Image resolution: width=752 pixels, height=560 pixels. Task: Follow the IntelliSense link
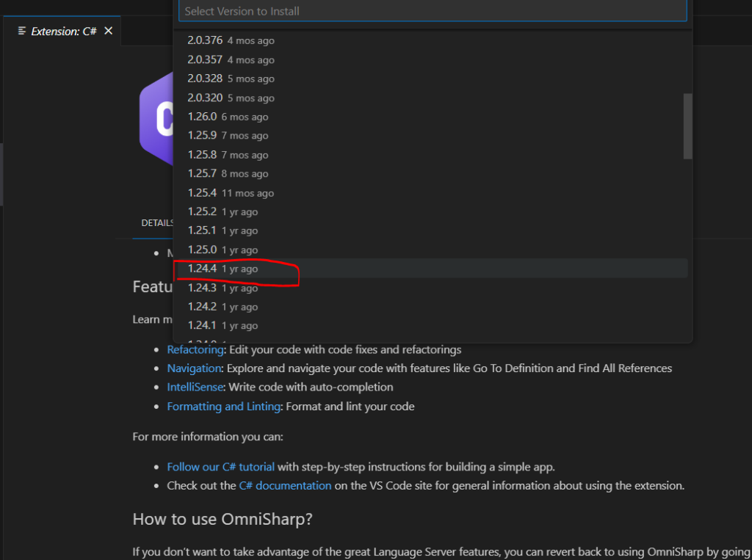(x=195, y=387)
